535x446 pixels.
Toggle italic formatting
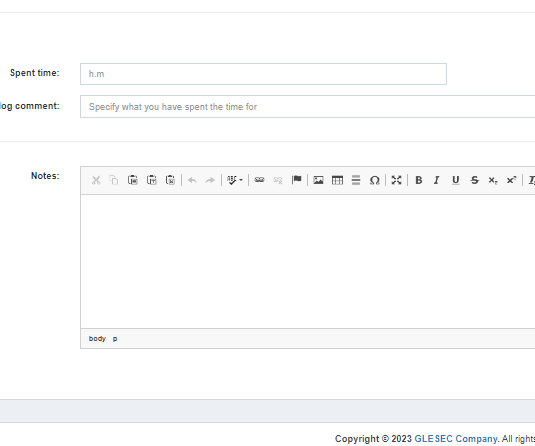pos(437,180)
